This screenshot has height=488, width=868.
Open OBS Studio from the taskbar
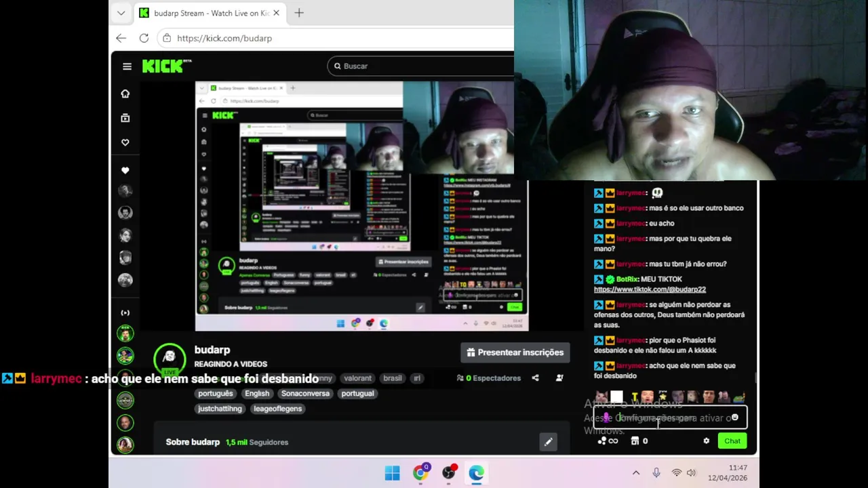[x=448, y=473]
